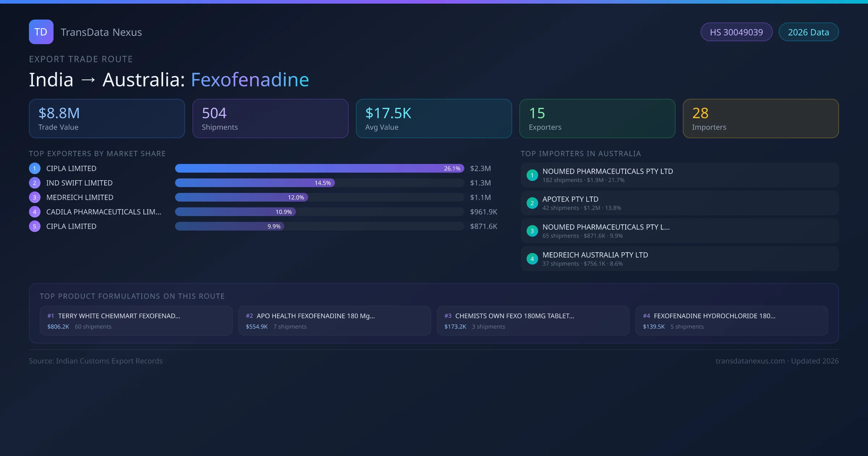The image size is (868, 456).
Task: Click the TD logo icon
Action: (41, 32)
